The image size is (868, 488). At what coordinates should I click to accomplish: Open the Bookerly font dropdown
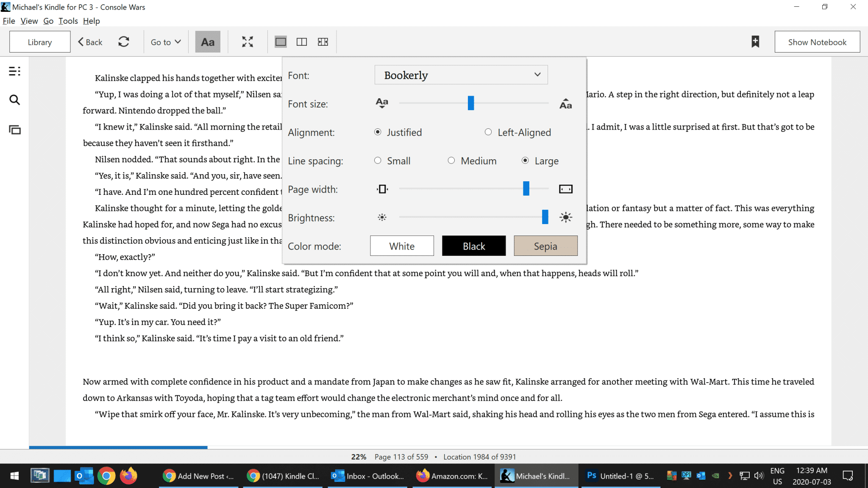pyautogui.click(x=461, y=75)
